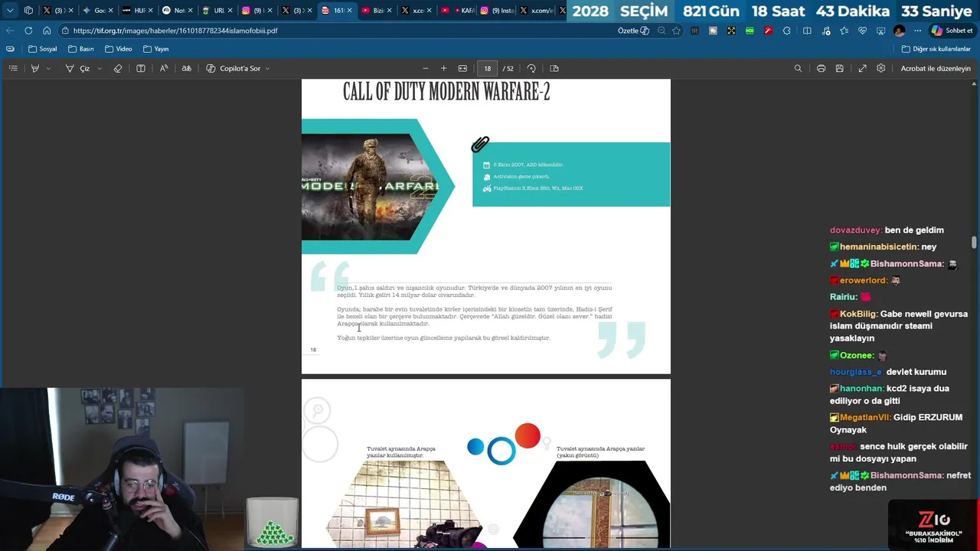Activate the read aloud icon

pyautogui.click(x=164, y=68)
